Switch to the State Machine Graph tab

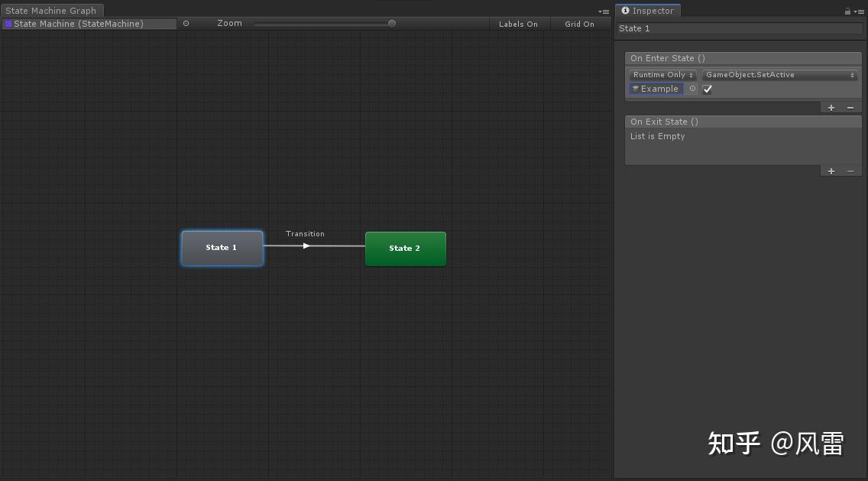tap(51, 10)
